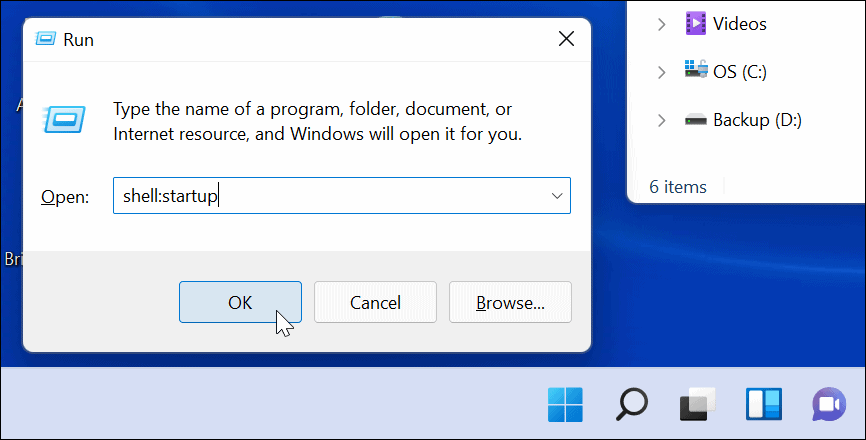Click the Browse... button
Screen dimensions: 866x440
tap(510, 302)
